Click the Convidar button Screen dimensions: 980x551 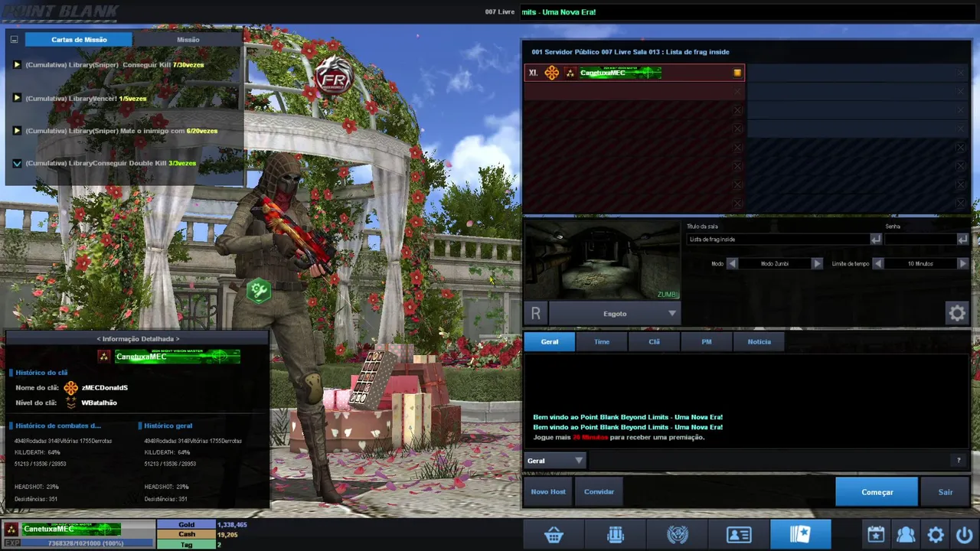tap(599, 492)
